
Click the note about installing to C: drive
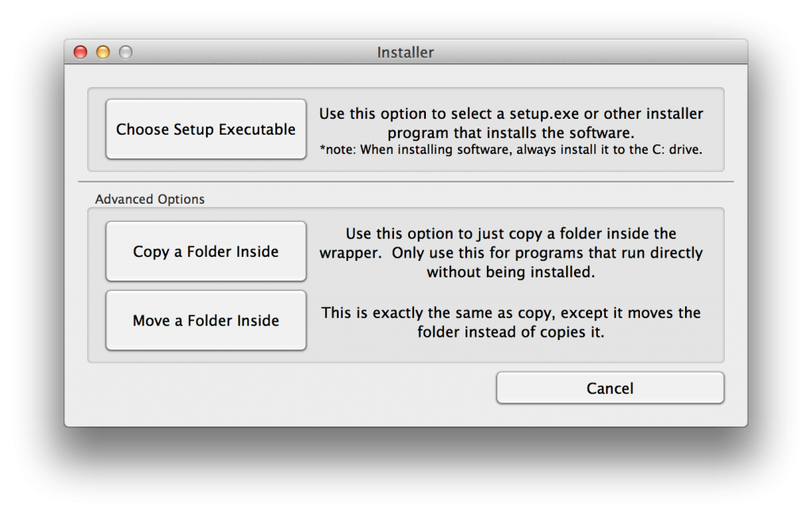511,149
